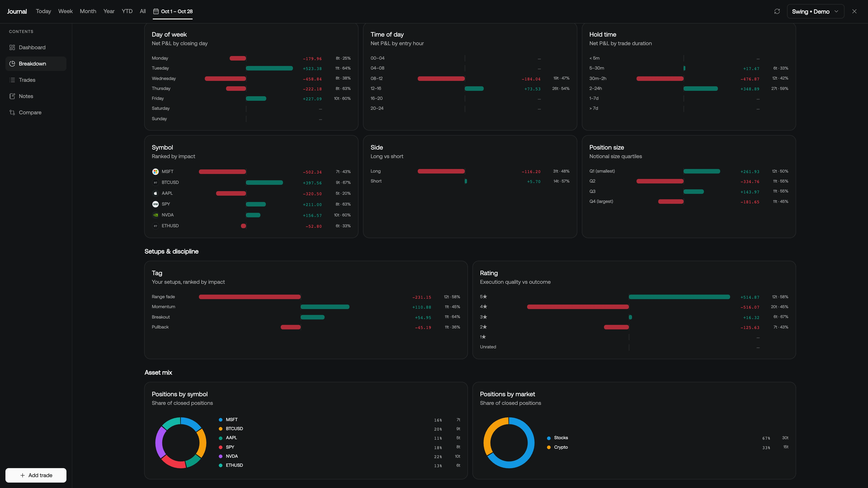Choose the YTD range tab
Screen dimensions: 868x488
click(127, 11)
